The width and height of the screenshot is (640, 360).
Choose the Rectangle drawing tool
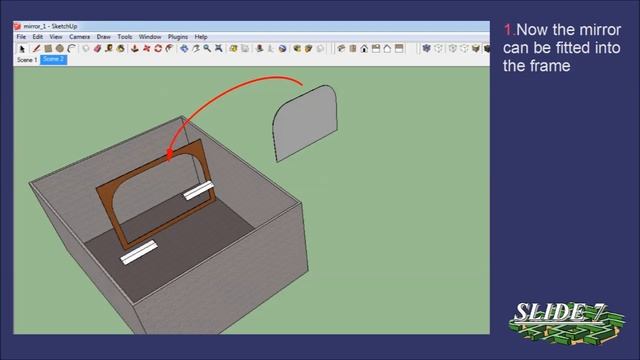(x=48, y=49)
